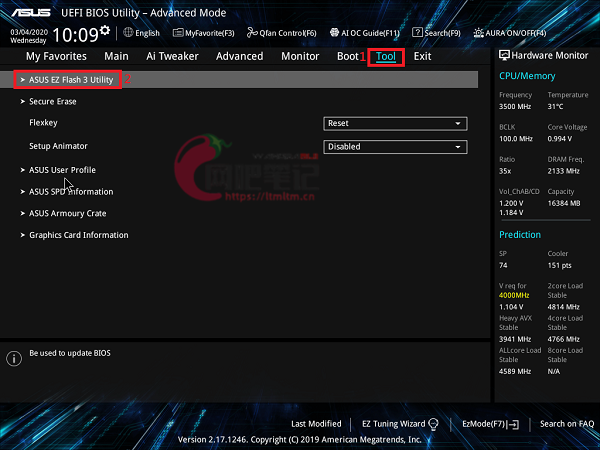Expand Graphics Card Information

79,235
